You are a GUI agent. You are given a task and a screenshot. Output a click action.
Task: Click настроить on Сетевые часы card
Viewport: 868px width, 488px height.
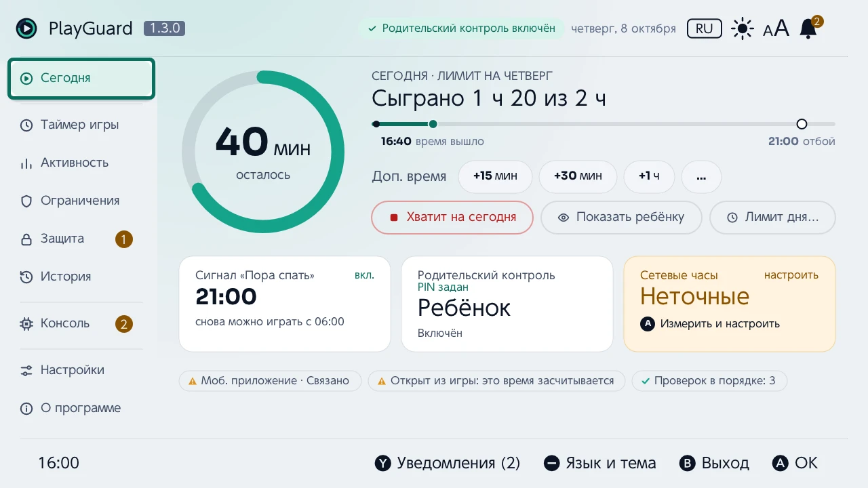[x=791, y=275]
